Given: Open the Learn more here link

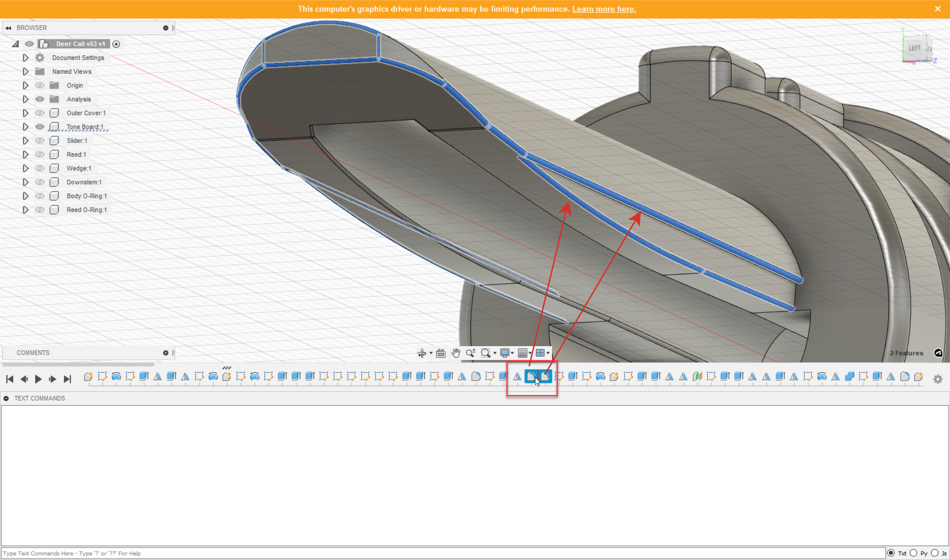Looking at the screenshot, I should point(604,9).
